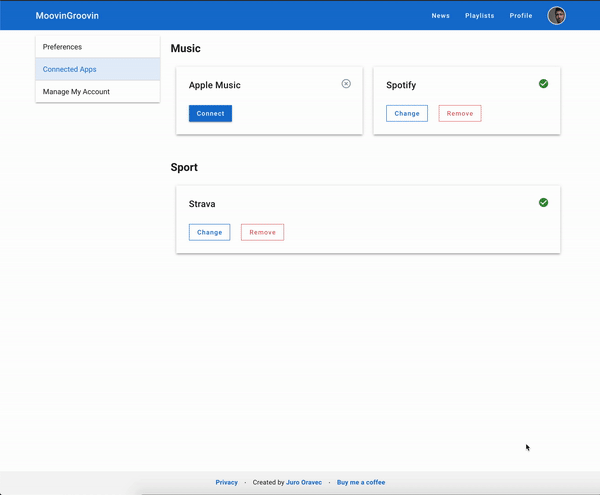Open the user avatar in header

(556, 16)
